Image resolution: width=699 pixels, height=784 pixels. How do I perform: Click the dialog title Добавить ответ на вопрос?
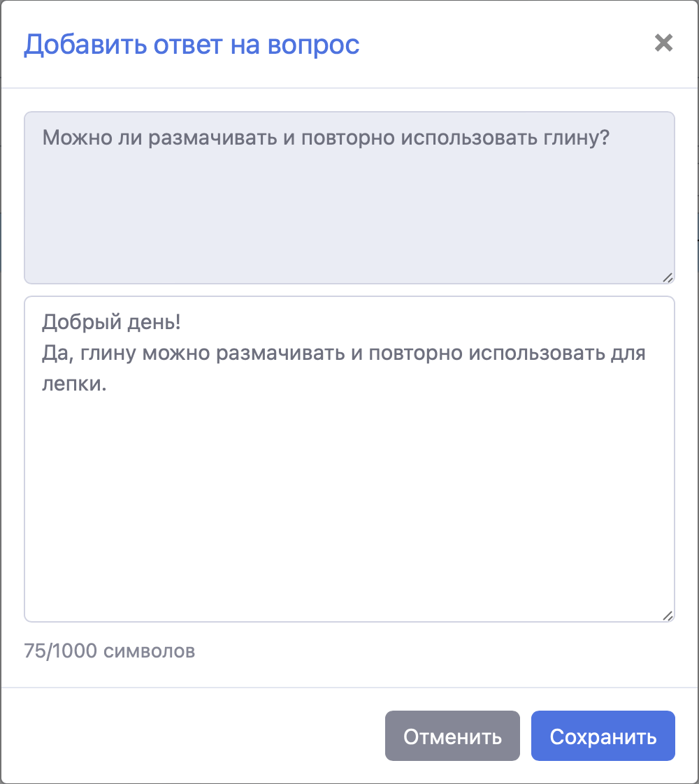(x=192, y=44)
